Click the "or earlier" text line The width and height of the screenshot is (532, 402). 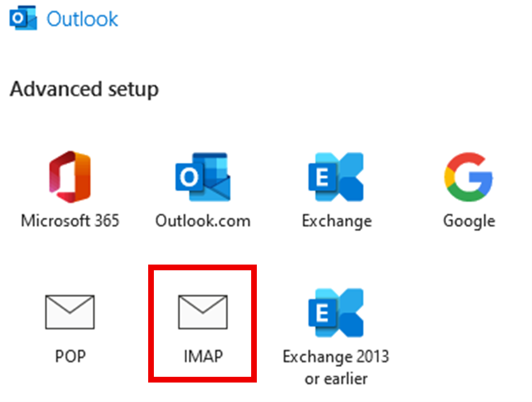point(336,379)
